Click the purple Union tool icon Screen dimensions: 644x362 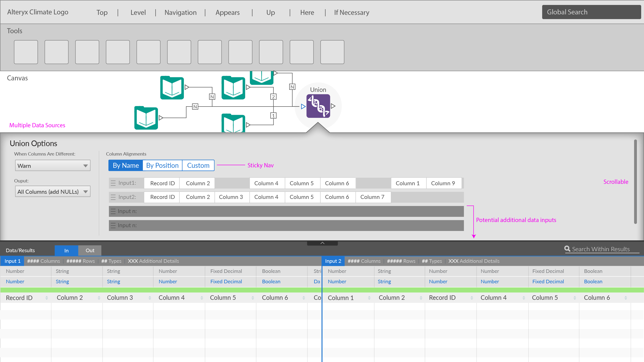click(318, 106)
